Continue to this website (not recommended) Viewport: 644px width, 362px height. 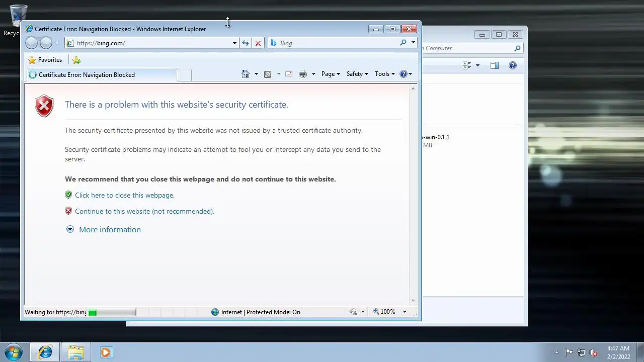click(144, 211)
